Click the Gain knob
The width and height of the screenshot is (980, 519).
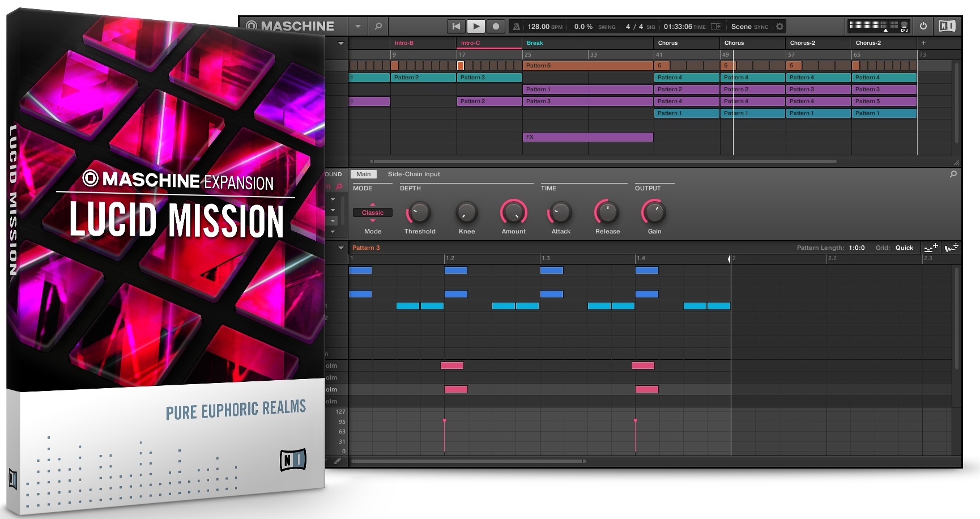pyautogui.click(x=654, y=213)
